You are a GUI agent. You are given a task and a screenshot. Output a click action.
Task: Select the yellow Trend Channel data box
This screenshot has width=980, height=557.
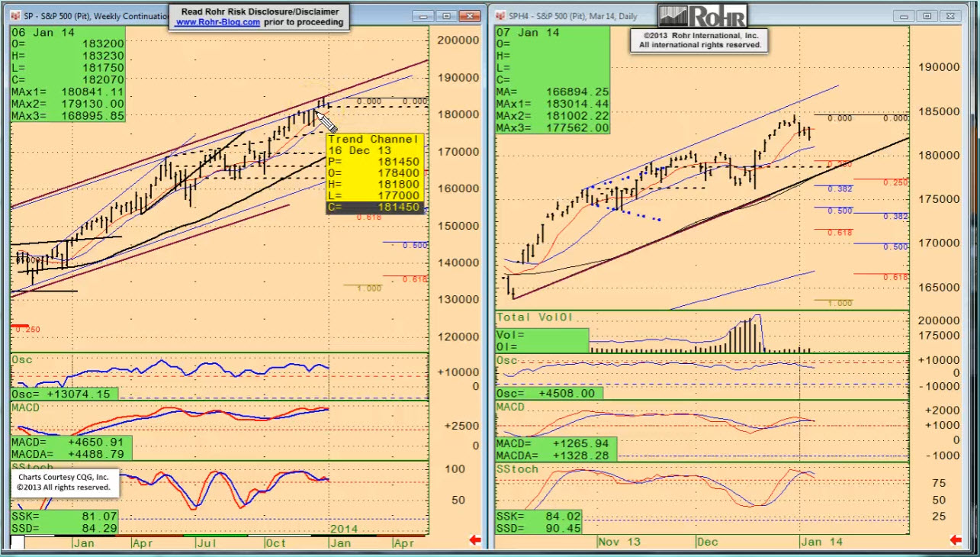click(374, 173)
